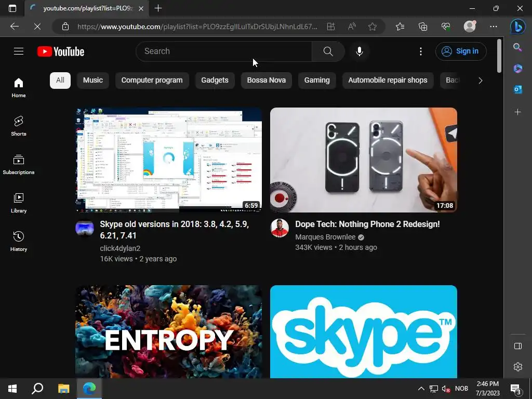Open File Explorer from taskbar
Viewport: 532px width, 399px height.
[x=63, y=389]
